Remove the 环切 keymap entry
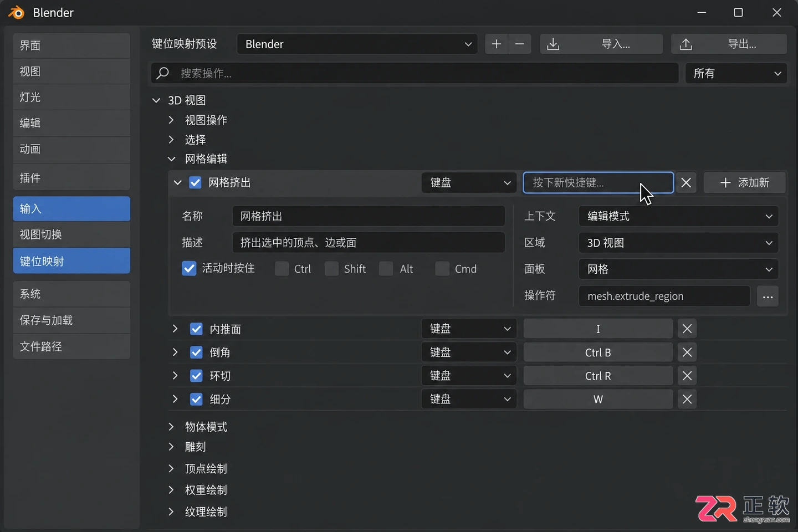 point(687,376)
